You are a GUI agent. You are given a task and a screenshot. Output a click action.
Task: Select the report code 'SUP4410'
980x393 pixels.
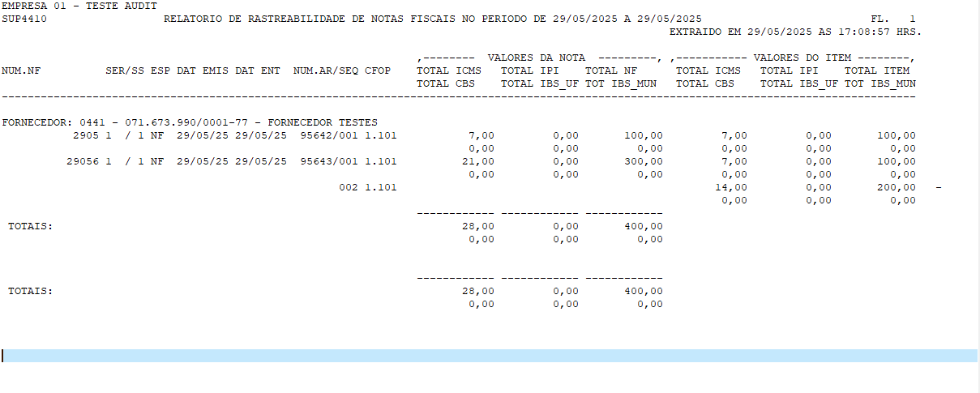(x=24, y=19)
